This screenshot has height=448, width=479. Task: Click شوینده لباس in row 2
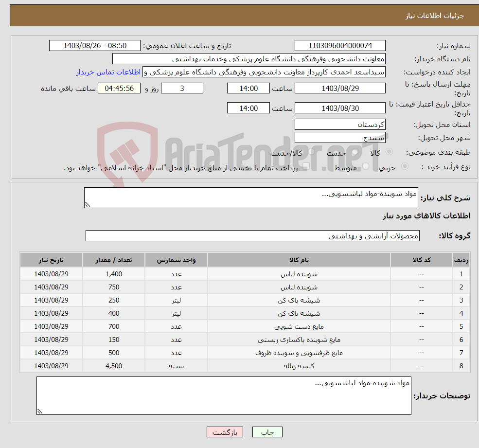point(299,287)
